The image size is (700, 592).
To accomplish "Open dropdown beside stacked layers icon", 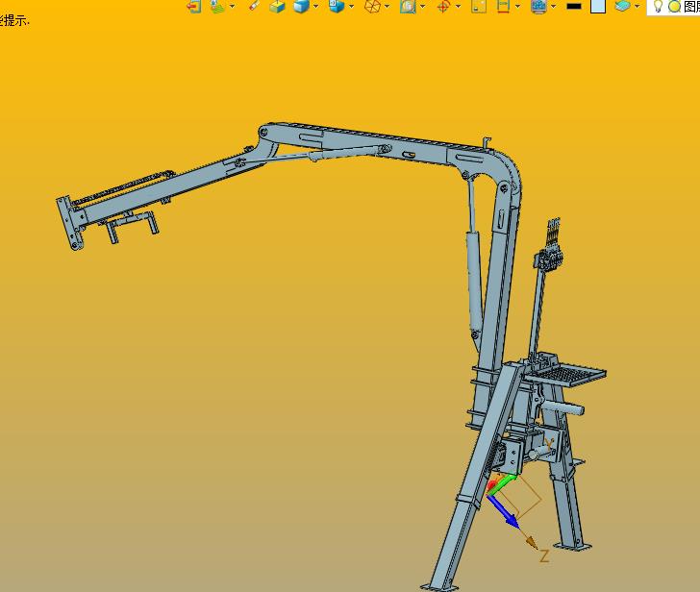I will pos(637,6).
